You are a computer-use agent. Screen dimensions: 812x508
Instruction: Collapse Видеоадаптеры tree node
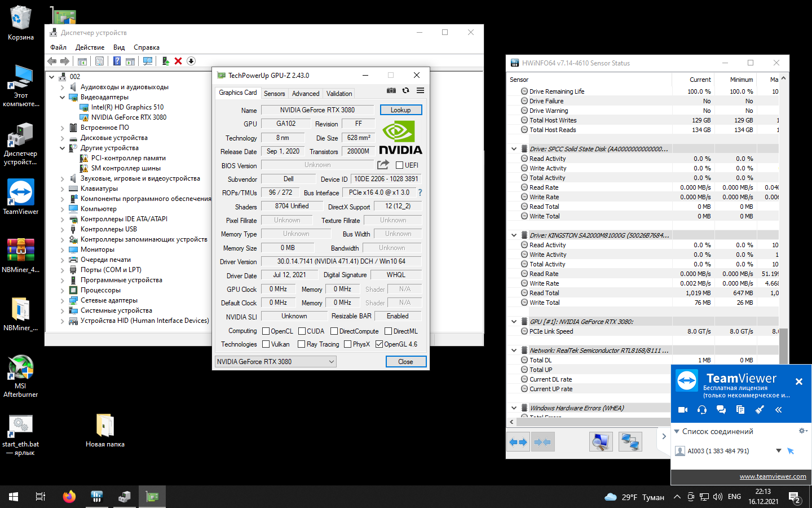pyautogui.click(x=62, y=97)
